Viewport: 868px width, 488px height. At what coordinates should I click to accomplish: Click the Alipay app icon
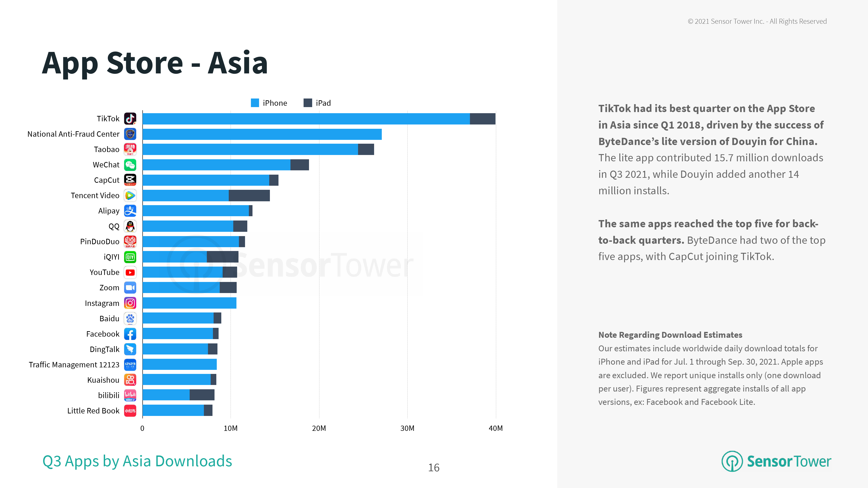tap(130, 211)
